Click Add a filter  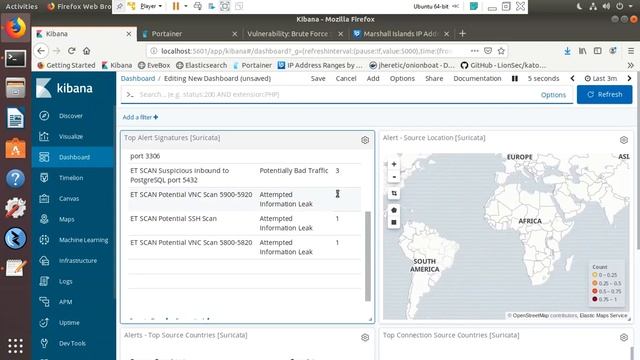(140, 117)
